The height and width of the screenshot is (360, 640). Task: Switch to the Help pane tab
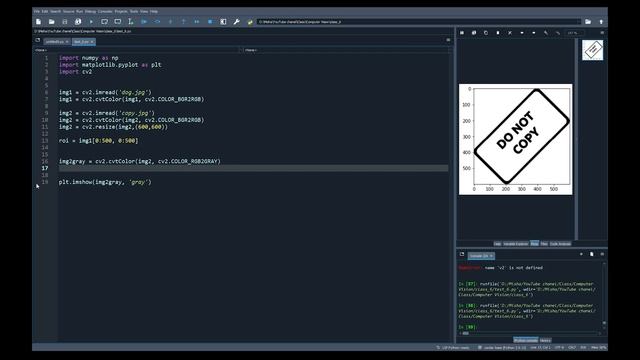tap(497, 244)
